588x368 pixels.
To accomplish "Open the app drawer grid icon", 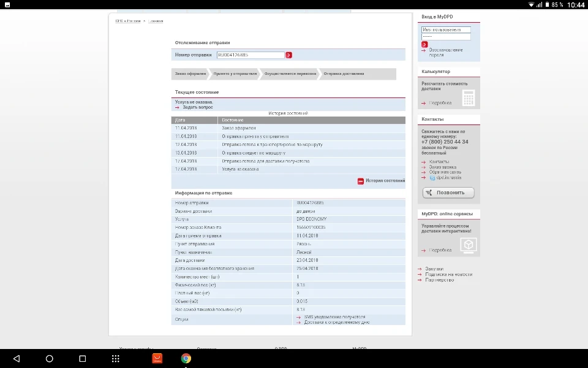I will tap(116, 359).
